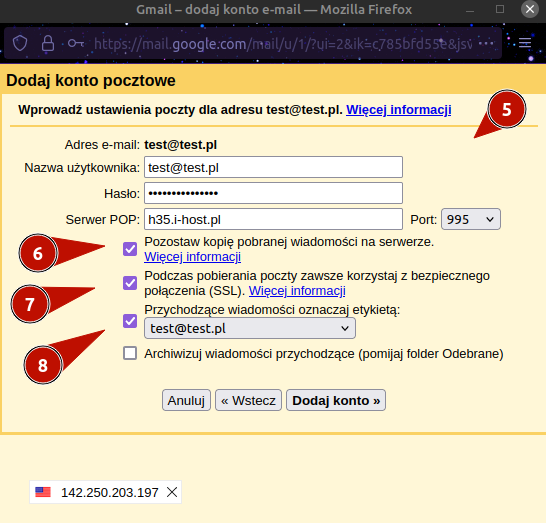Open the Port 995 dropdown

pyautogui.click(x=471, y=219)
